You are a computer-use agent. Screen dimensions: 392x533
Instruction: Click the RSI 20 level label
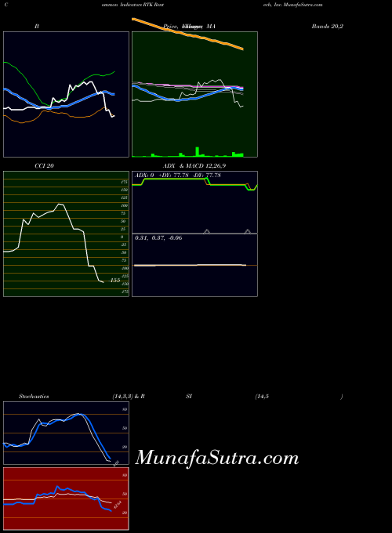[125, 513]
